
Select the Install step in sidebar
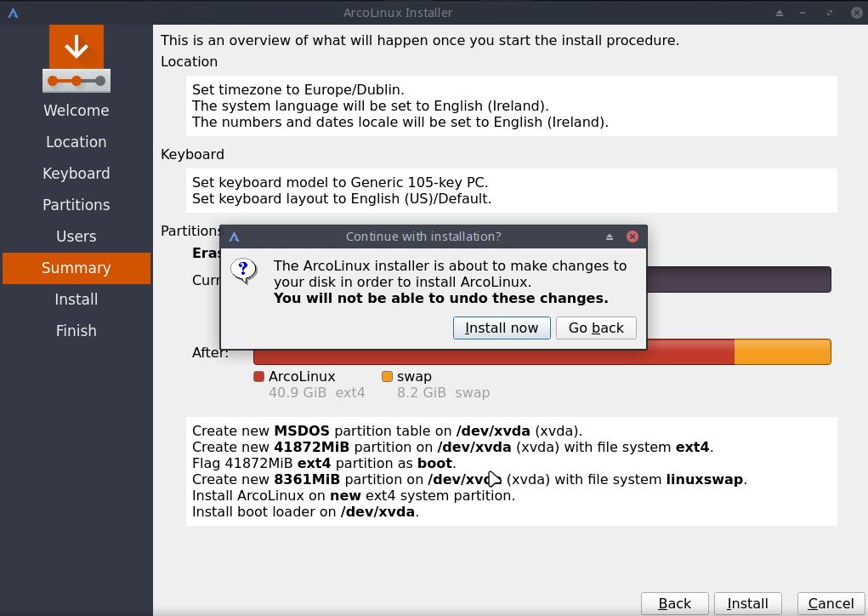[x=77, y=299]
